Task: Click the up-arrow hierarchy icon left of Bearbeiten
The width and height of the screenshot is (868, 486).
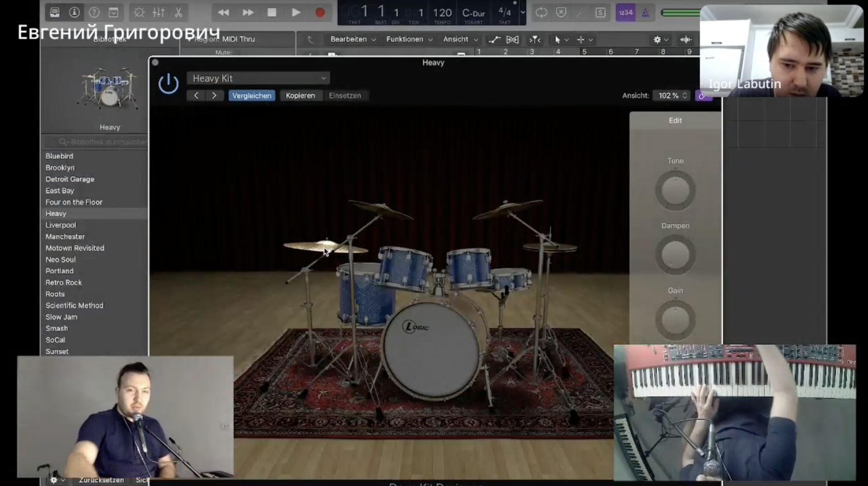Action: pos(310,39)
